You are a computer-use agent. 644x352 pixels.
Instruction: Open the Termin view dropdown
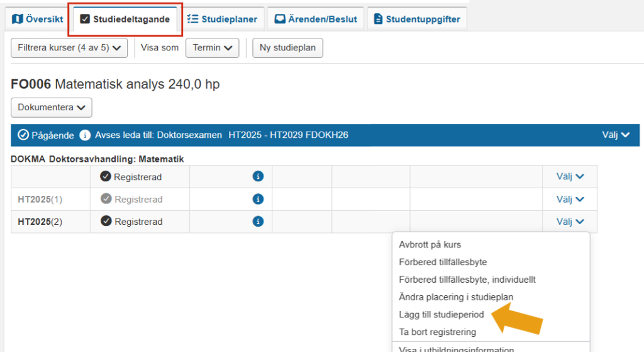tap(213, 48)
